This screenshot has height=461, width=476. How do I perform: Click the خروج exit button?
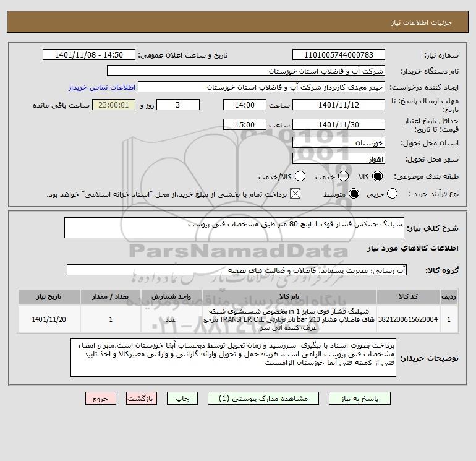click(x=101, y=399)
